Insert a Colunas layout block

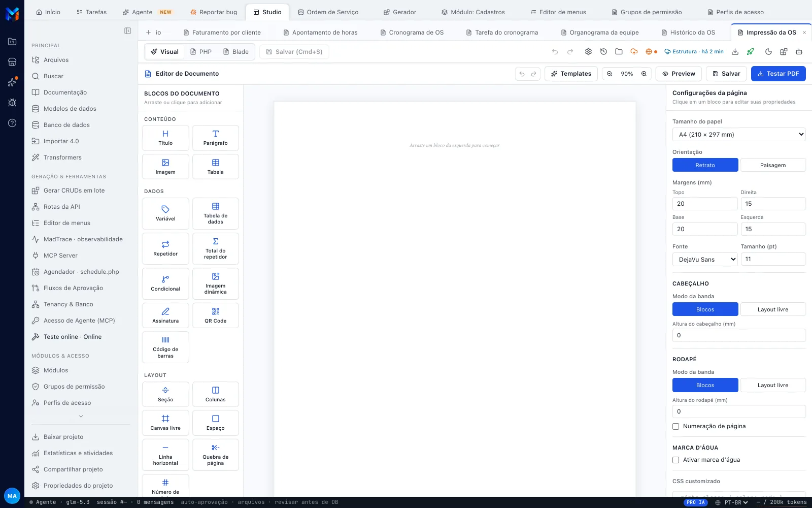[x=216, y=394]
